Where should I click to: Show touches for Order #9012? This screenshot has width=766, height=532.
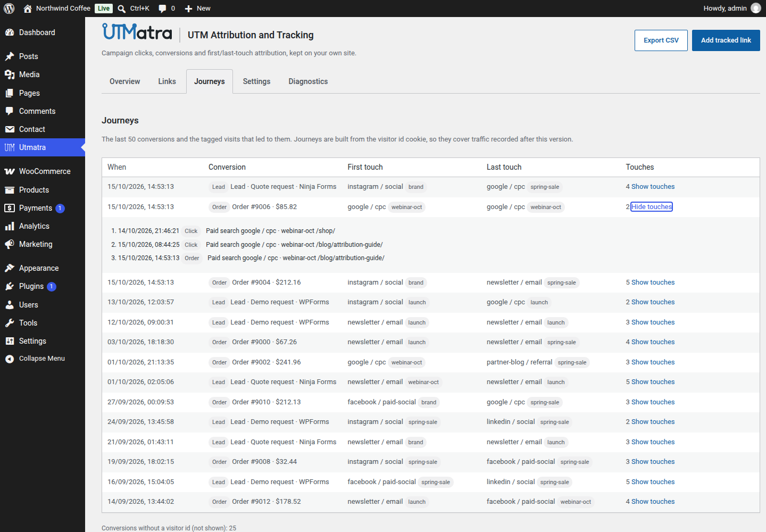click(653, 502)
